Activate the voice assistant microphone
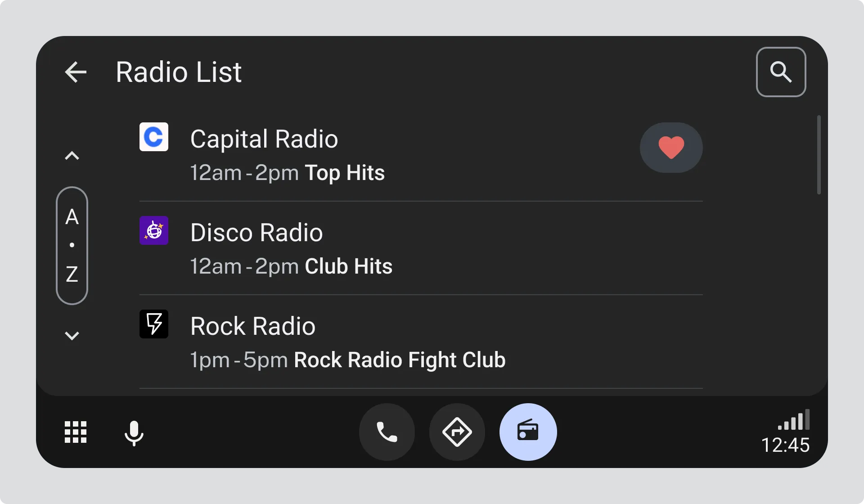This screenshot has width=864, height=504. click(134, 433)
